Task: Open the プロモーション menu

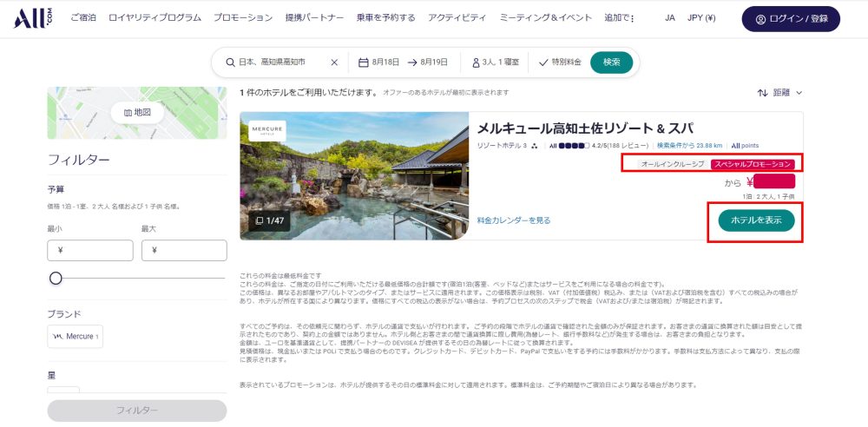Action: (243, 18)
